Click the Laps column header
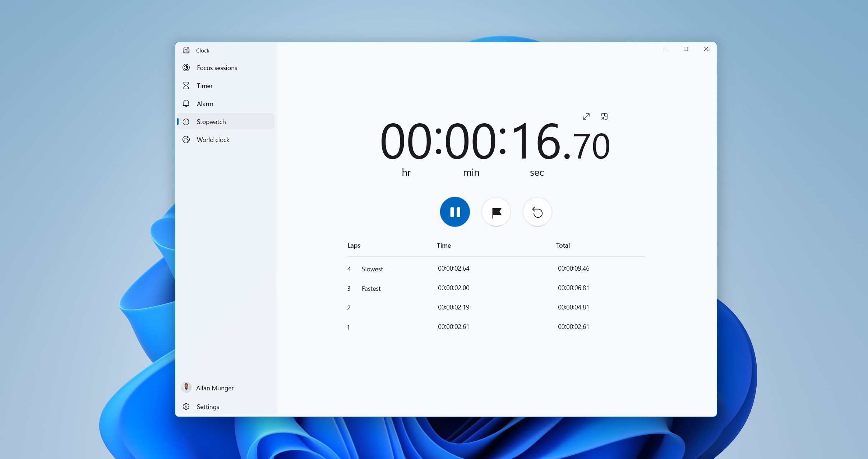This screenshot has width=868, height=459. coord(354,245)
